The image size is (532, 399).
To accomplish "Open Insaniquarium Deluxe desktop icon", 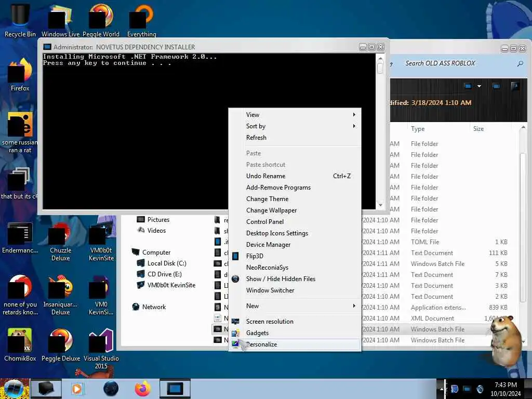I will coord(61,295).
